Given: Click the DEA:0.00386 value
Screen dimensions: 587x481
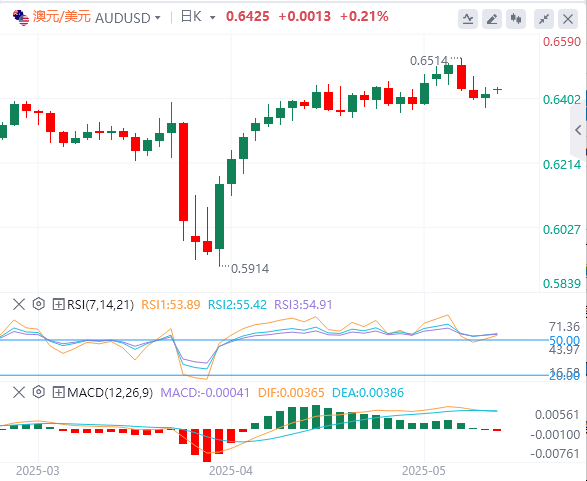Looking at the screenshot, I should (368, 393).
